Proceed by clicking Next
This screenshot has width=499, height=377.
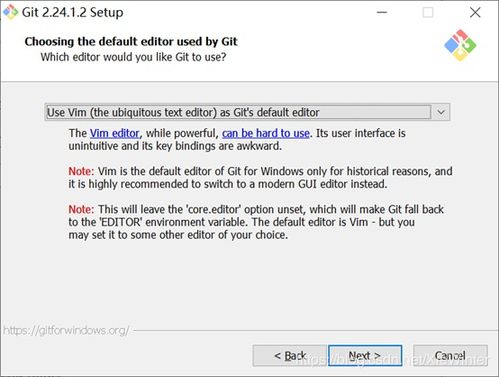(365, 356)
